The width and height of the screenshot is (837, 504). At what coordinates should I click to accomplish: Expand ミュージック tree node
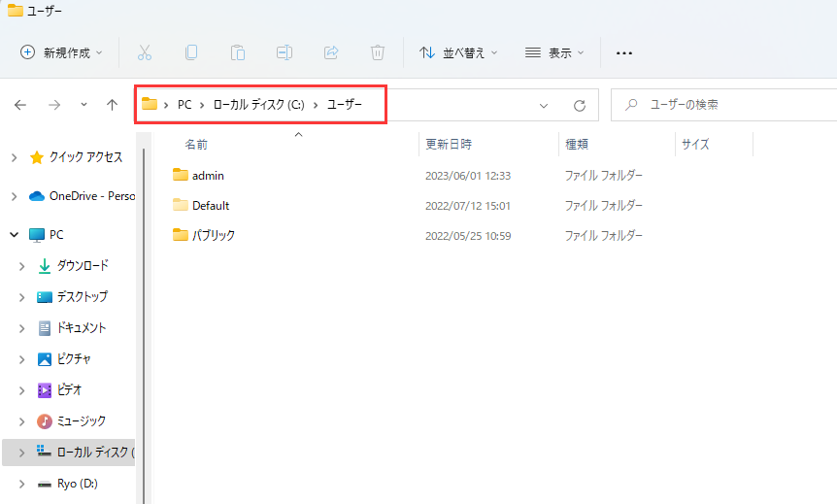22,421
